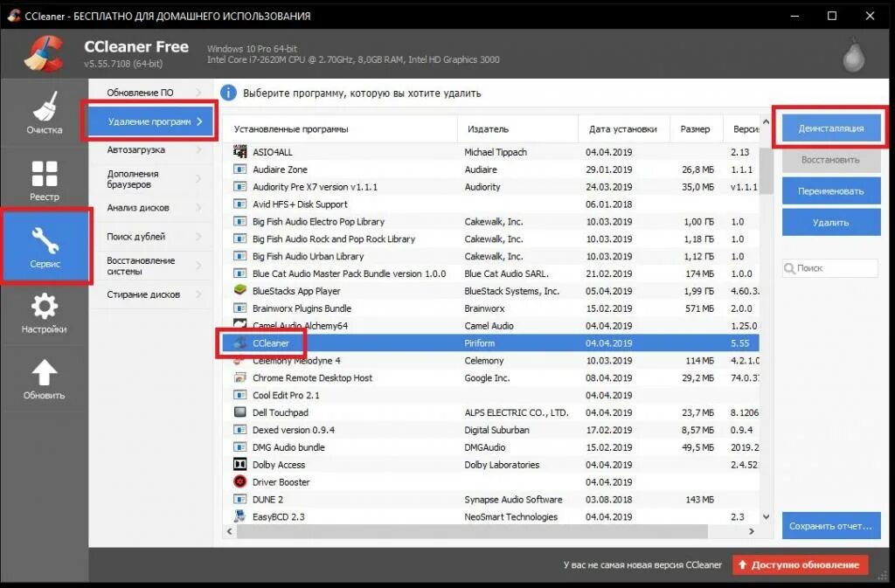Click Доступно обновление red button
This screenshot has width=895, height=588.
801,564
